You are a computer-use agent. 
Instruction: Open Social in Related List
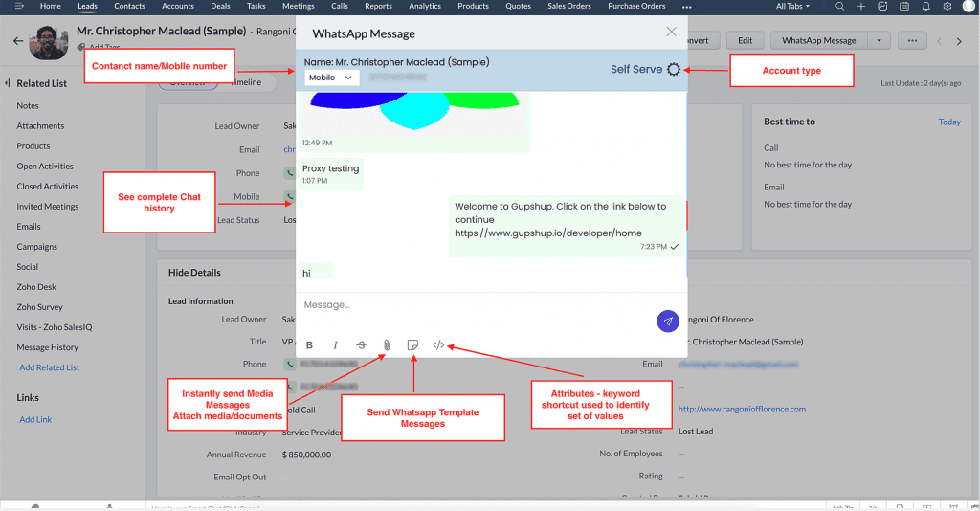[28, 267]
